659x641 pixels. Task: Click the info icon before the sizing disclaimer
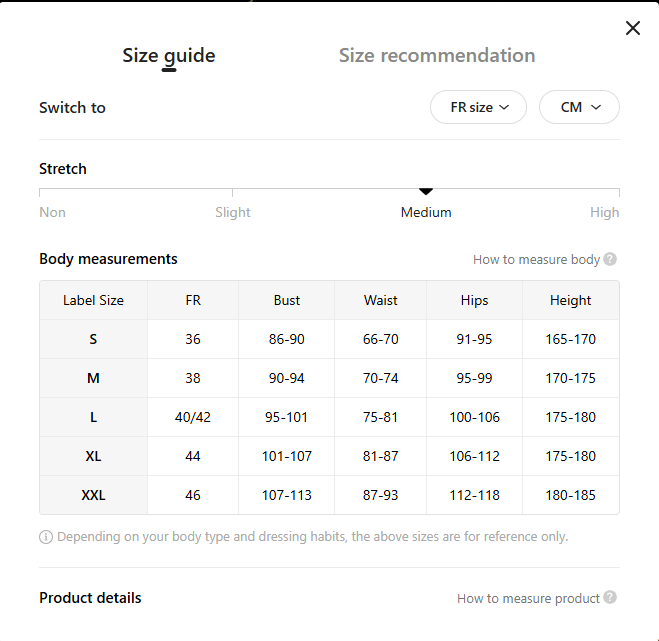46,537
